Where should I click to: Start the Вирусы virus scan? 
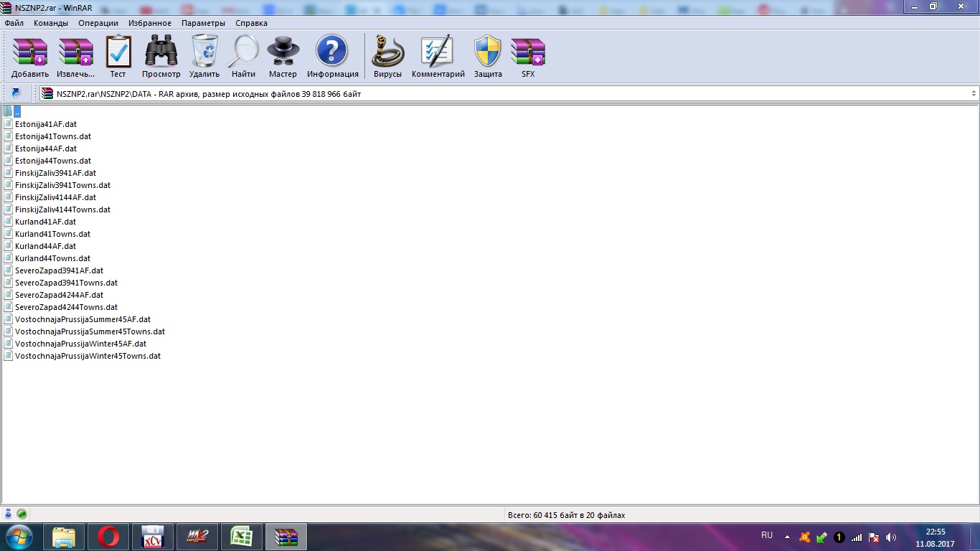click(387, 57)
